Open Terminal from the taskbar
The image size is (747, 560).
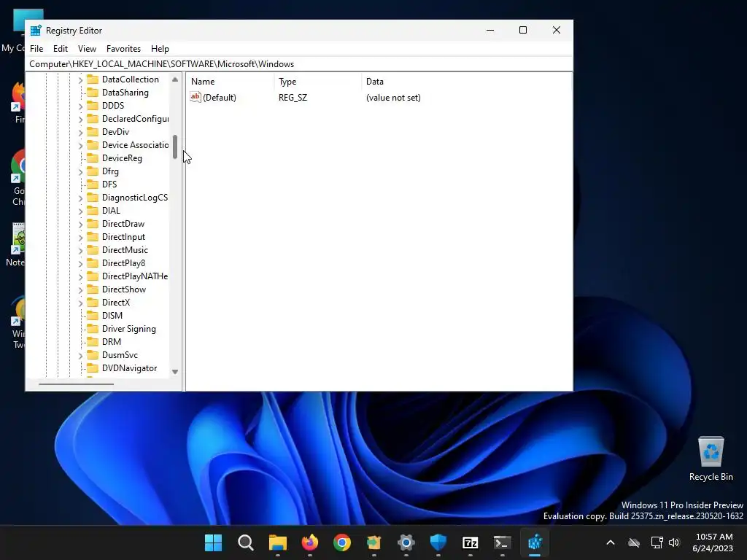(502, 542)
